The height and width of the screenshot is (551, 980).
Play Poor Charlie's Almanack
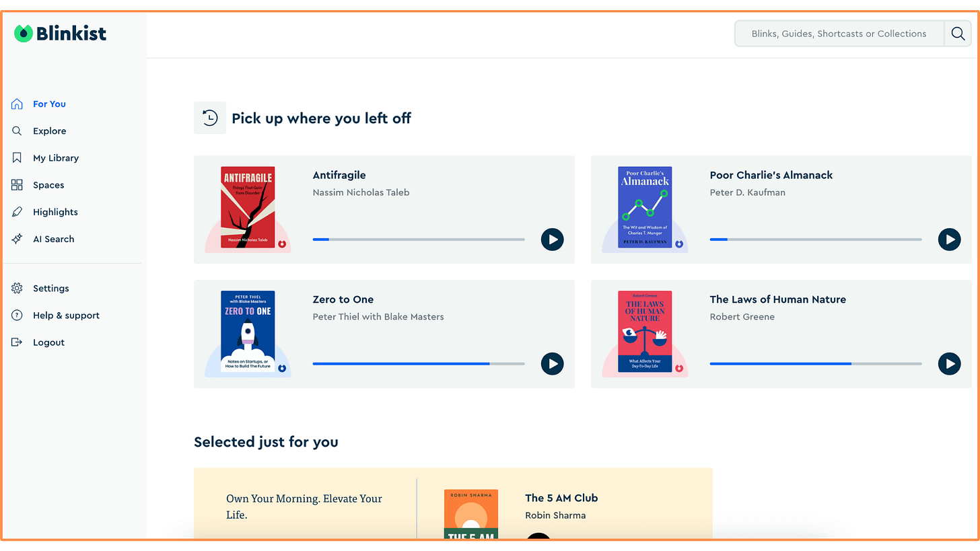point(950,239)
